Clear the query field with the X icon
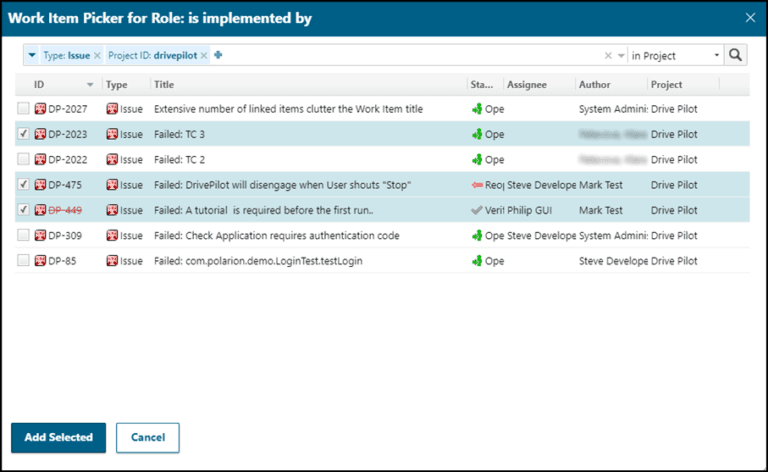This screenshot has height=472, width=768. click(608, 55)
